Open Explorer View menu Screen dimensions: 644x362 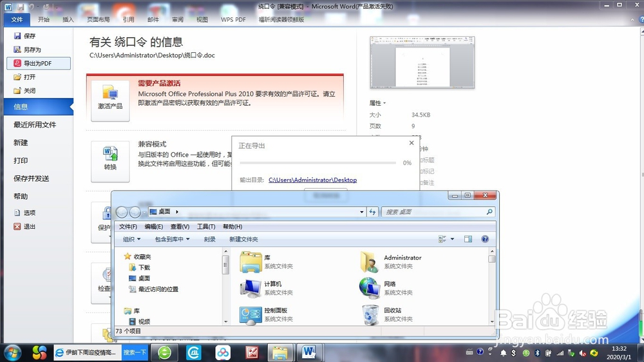[x=180, y=227]
